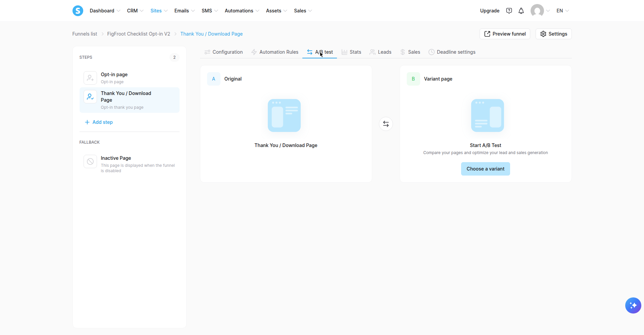Open the Sales tab with dollar icon
Viewport: 644px width, 335px height.
click(x=410, y=52)
